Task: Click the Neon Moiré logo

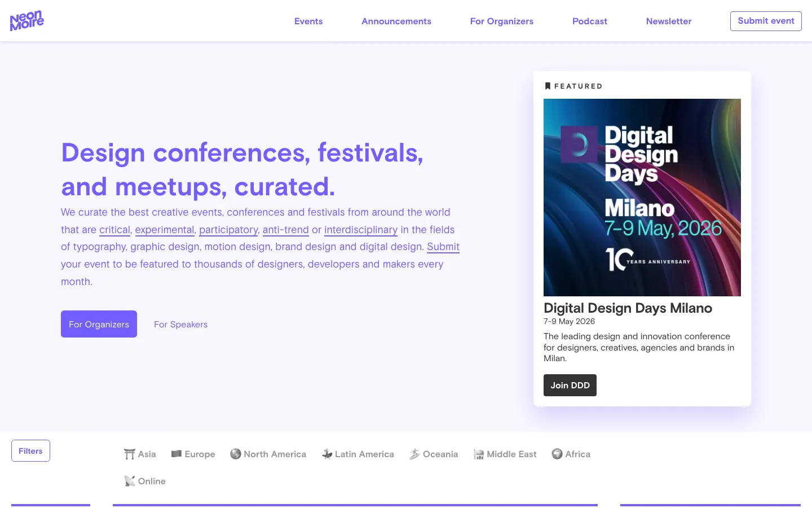Action: [x=27, y=20]
